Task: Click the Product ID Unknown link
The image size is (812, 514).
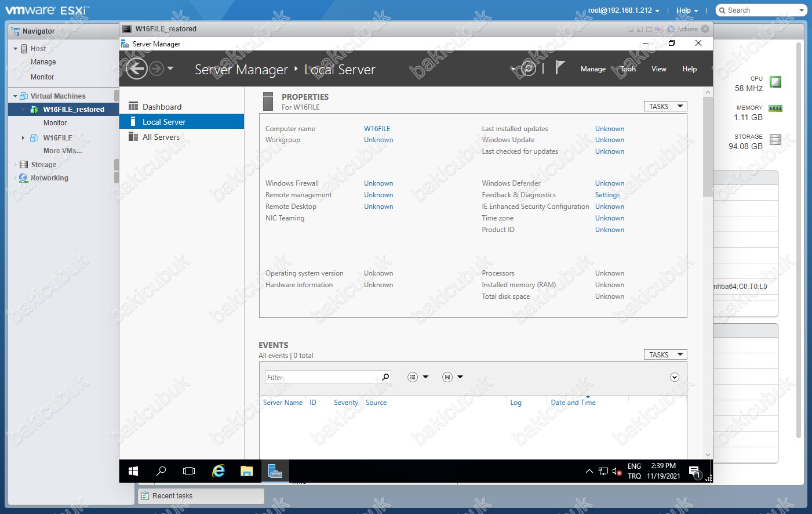Action: (x=610, y=230)
